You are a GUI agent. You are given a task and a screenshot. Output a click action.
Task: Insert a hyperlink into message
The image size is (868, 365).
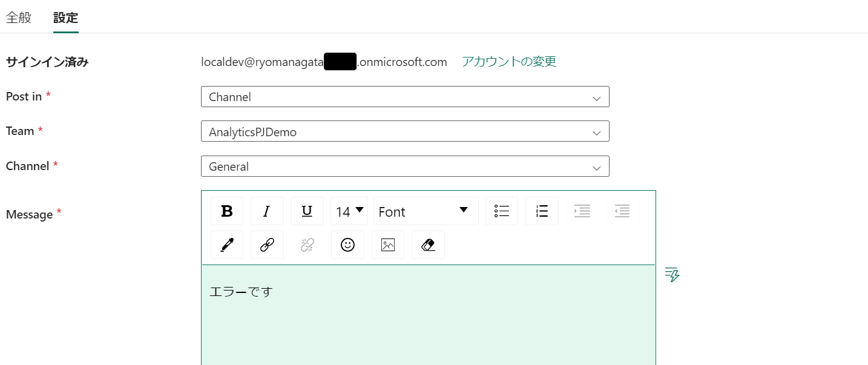[x=267, y=245]
